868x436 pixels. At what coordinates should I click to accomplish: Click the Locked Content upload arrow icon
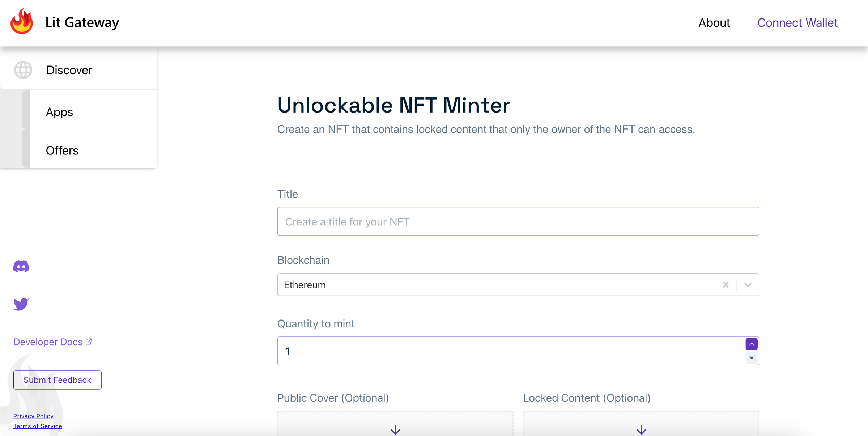coord(641,430)
